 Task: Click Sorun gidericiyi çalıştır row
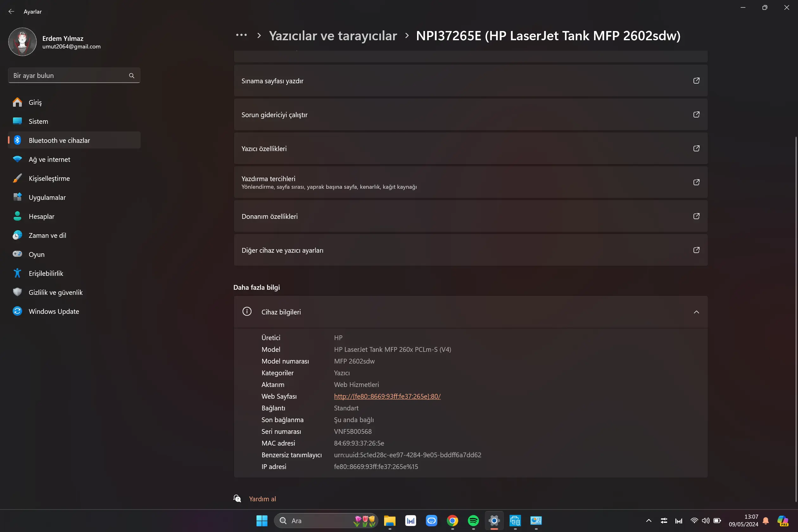[x=471, y=115]
